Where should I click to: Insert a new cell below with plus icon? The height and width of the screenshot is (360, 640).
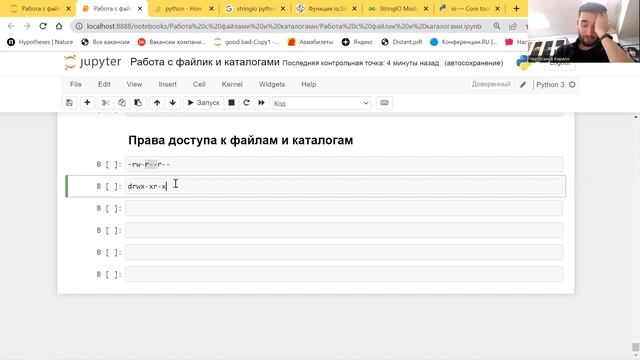click(x=87, y=103)
